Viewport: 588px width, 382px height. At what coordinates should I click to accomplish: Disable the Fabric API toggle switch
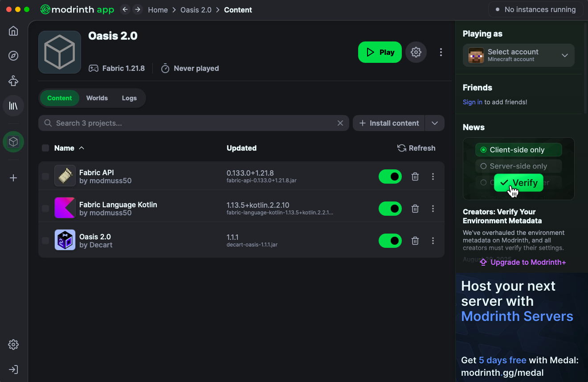tap(390, 177)
